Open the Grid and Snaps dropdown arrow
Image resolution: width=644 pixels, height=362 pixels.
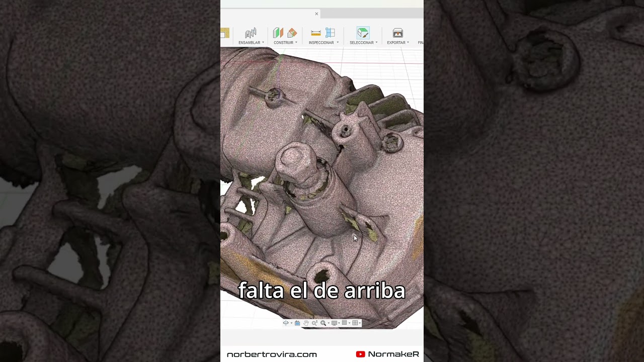pyautogui.click(x=349, y=323)
